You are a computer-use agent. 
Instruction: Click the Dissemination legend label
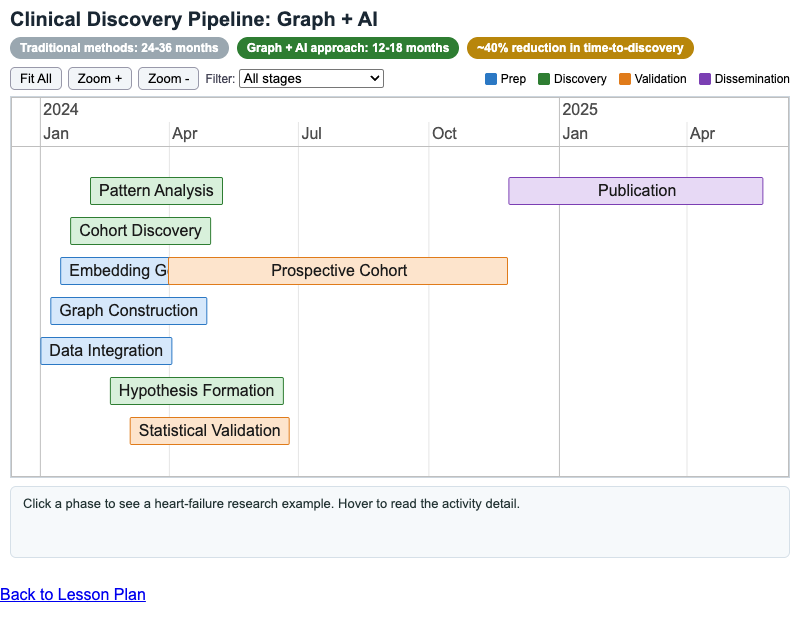coord(752,79)
